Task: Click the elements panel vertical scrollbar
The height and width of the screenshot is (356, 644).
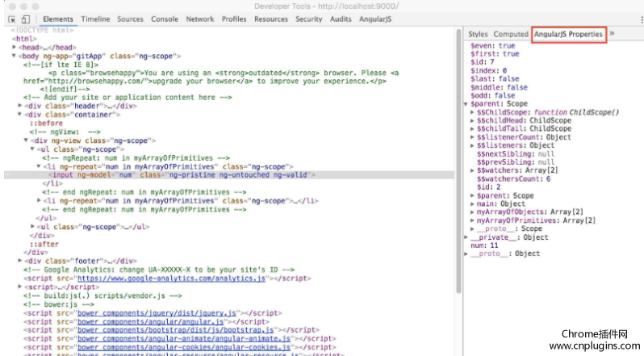Action: [458, 160]
